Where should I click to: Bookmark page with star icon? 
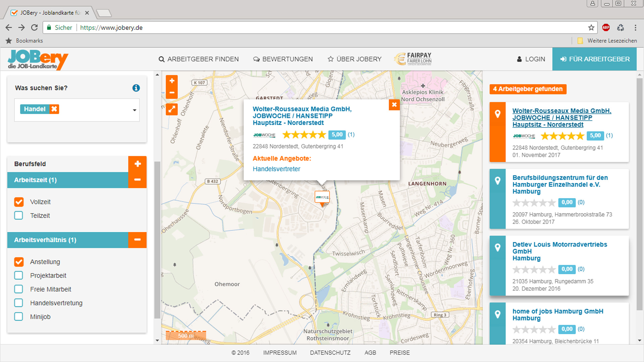point(591,27)
